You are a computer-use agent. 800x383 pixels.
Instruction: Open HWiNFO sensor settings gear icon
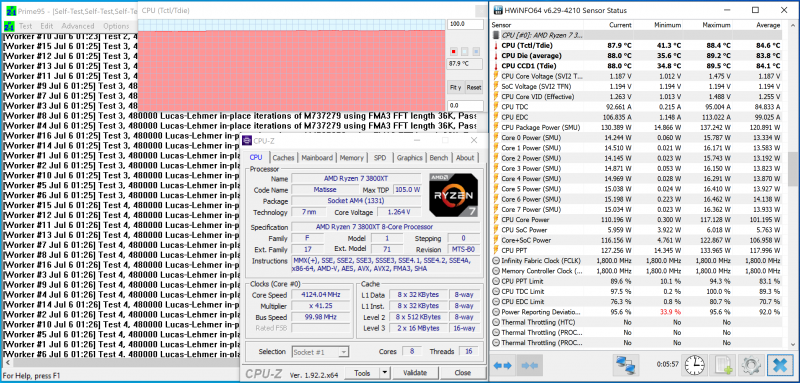pyautogui.click(x=752, y=365)
